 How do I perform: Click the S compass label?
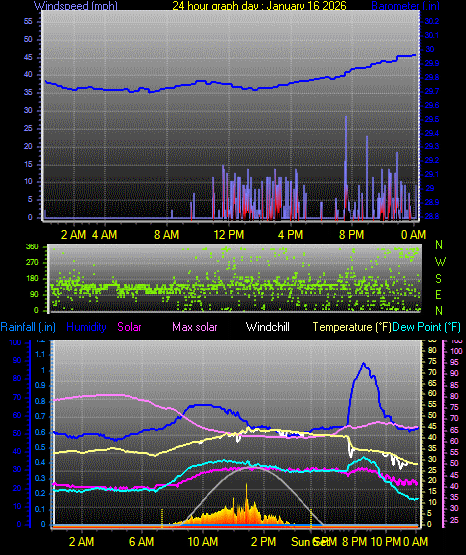438,279
